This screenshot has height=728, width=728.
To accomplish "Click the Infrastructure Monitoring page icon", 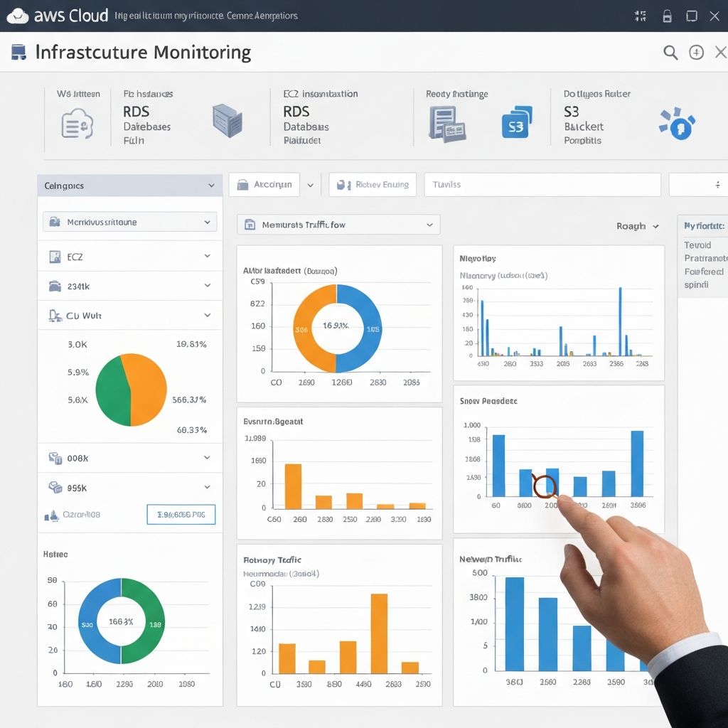I will tap(19, 52).
